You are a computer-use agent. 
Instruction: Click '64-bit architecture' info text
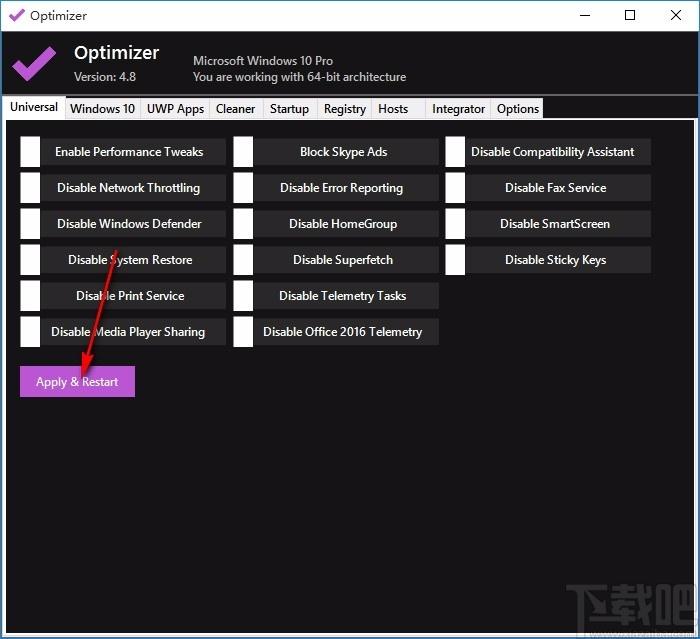pos(357,77)
